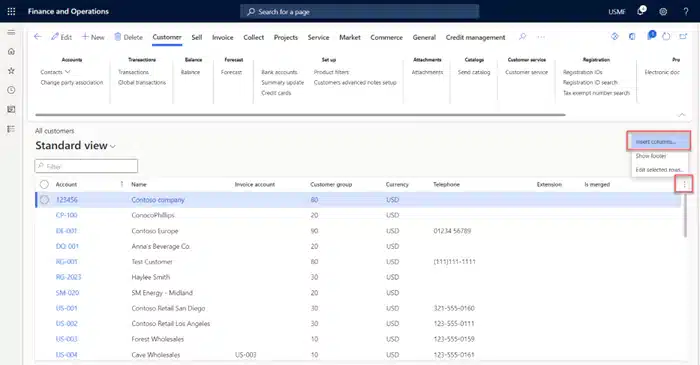Click the back arrow icon
The height and width of the screenshot is (365, 700).
click(38, 37)
